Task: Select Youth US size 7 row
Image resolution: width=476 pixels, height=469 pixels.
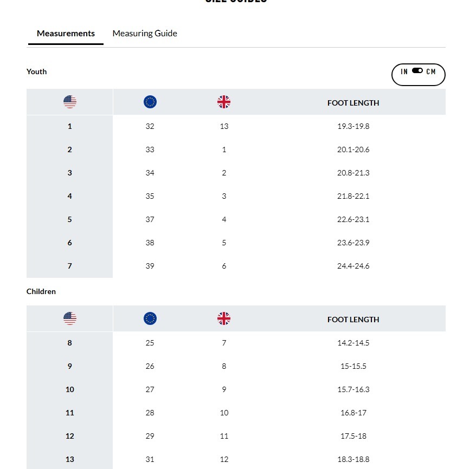Action: click(70, 266)
